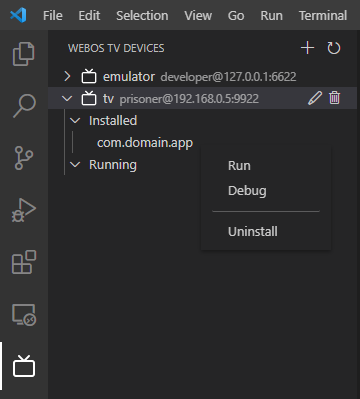Open the Selection menu
Image resolution: width=360 pixels, height=399 pixels.
tap(142, 15)
